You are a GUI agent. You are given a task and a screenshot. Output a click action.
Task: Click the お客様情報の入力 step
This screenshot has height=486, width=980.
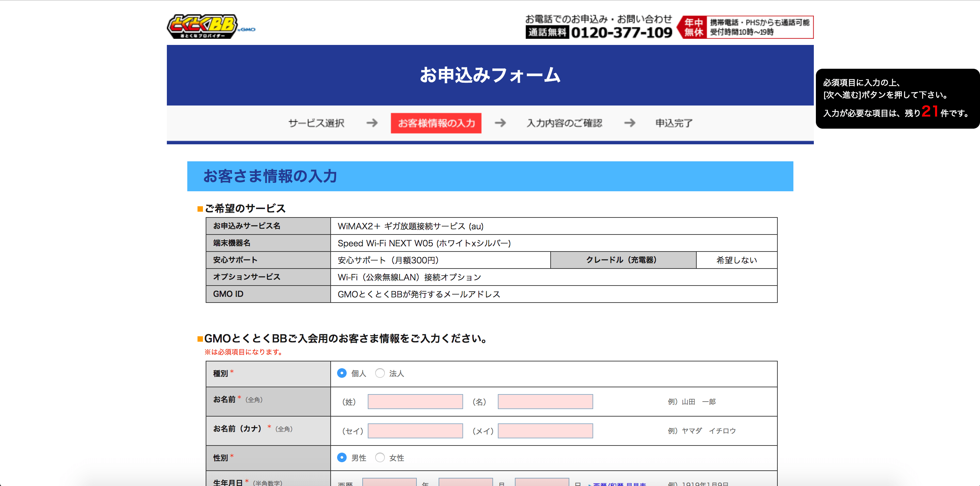(x=436, y=123)
